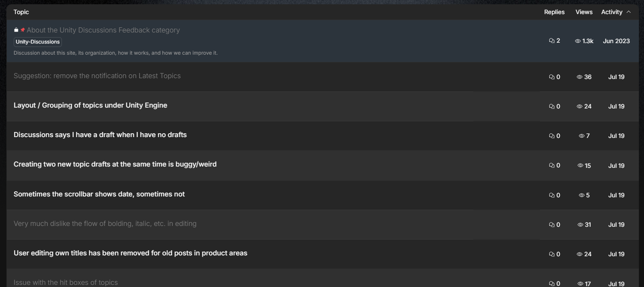Click the replies icon on the scrollbar date topic
This screenshot has height=287, width=644.
pos(551,195)
